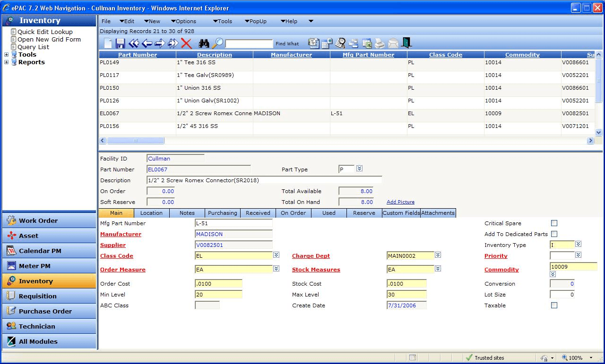Open the Part Type dropdown arrow
605x364 pixels.
[359, 169]
